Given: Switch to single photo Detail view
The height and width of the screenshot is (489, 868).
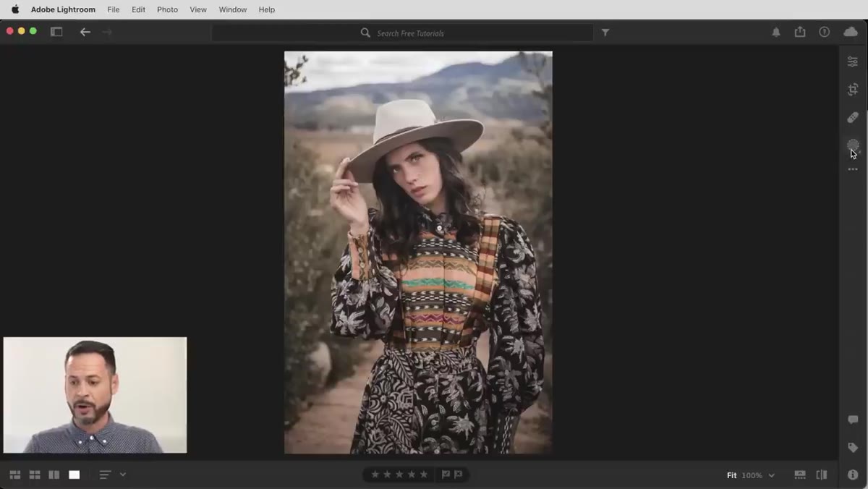Looking at the screenshot, I should 75,475.
